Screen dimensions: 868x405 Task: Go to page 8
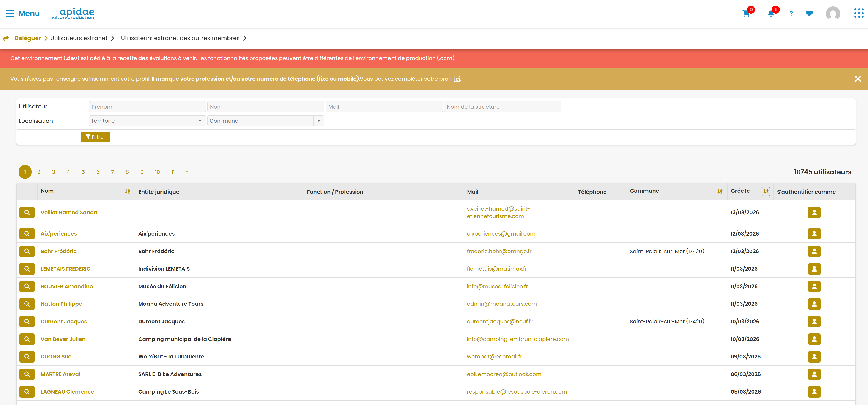[127, 172]
